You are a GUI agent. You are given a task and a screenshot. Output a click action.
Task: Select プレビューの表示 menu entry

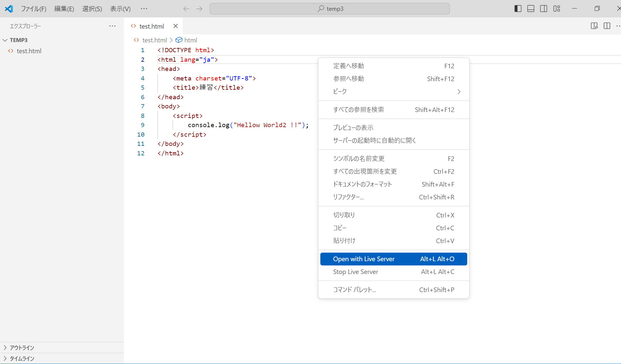(x=394, y=128)
